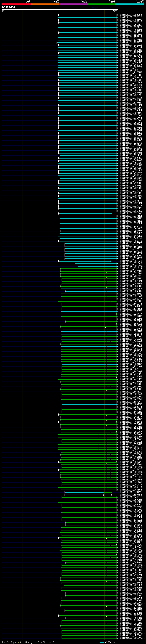Image resolution: width=146 pixels, height=644 pixels.
Task: Click label UniRef100_C6T3J1
Action: [131, 261]
